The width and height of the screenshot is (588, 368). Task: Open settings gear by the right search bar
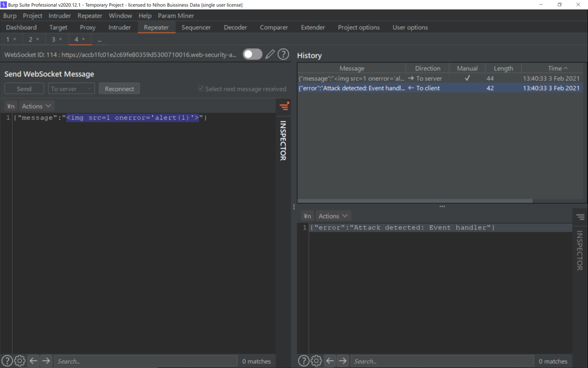coord(317,361)
